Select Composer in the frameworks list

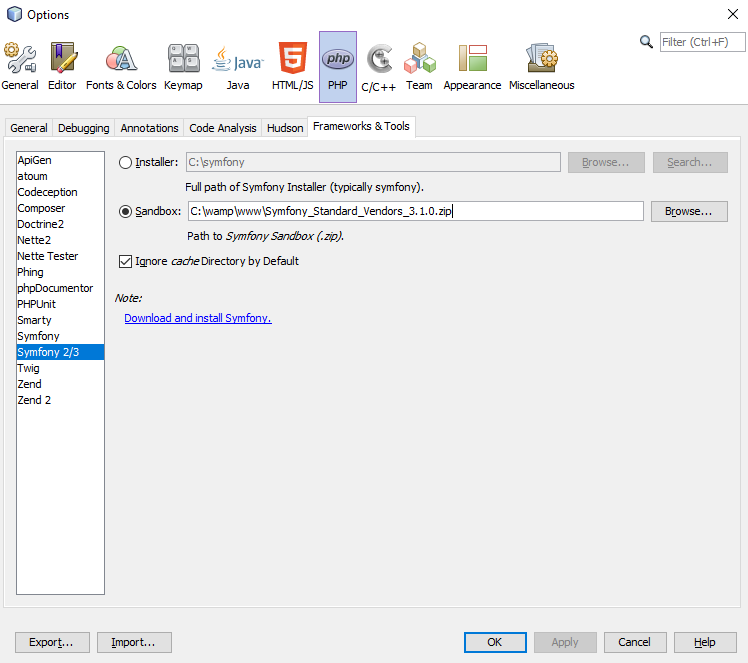[x=60, y=208]
